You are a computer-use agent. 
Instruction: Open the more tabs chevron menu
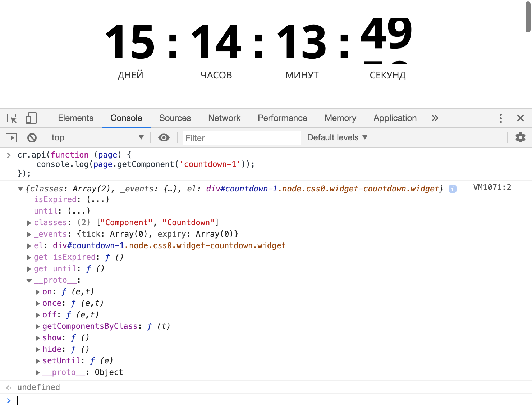click(435, 118)
